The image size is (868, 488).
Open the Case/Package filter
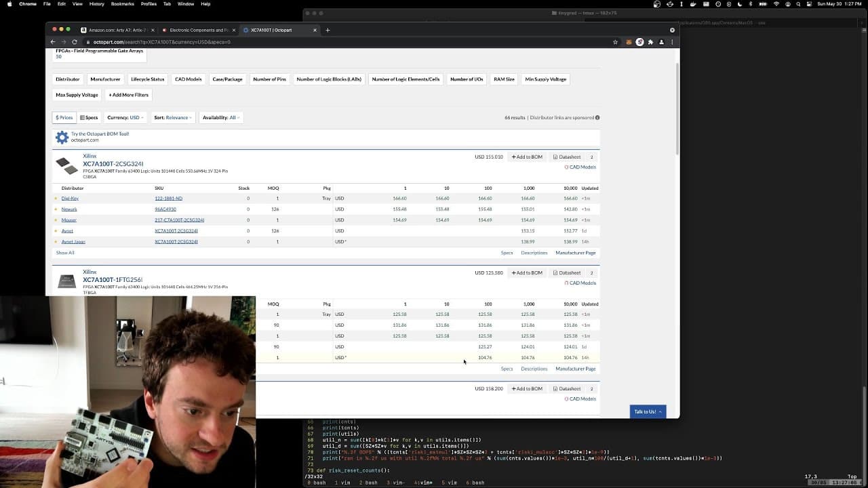(227, 79)
